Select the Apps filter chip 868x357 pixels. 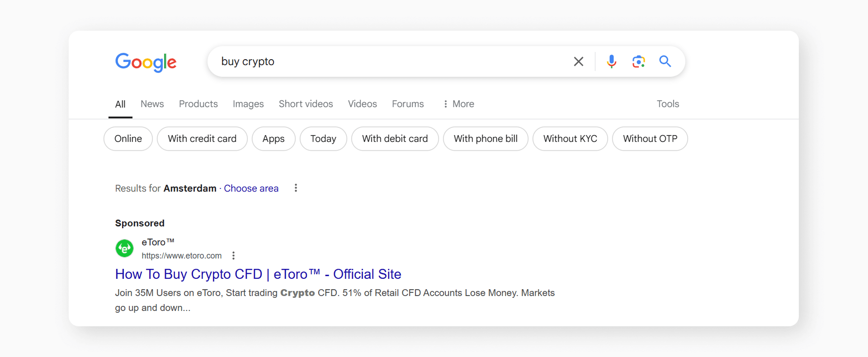pyautogui.click(x=274, y=139)
